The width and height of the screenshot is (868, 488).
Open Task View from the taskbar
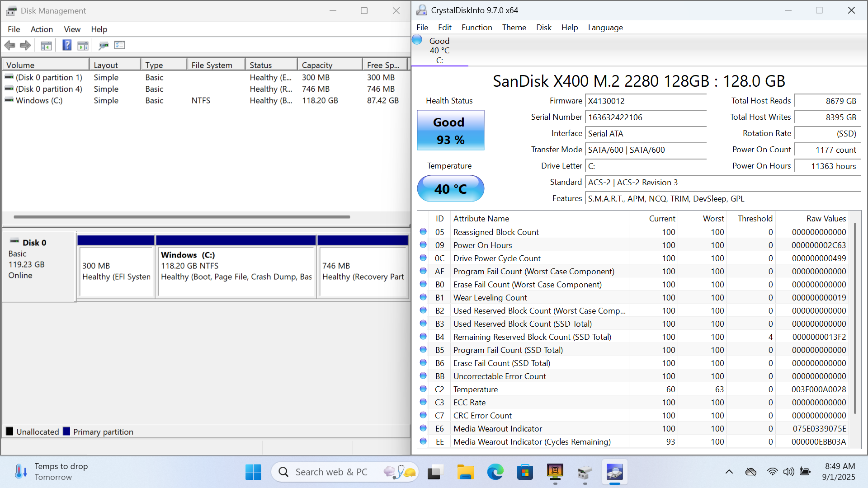point(434,472)
